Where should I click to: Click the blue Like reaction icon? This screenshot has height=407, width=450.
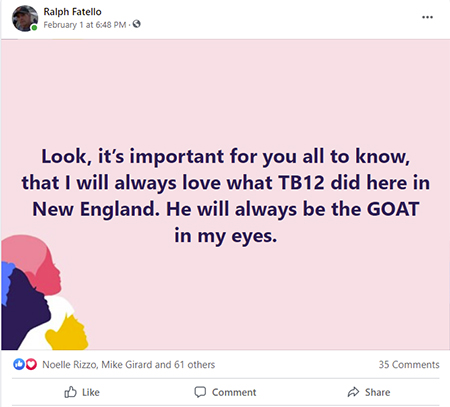[19, 364]
